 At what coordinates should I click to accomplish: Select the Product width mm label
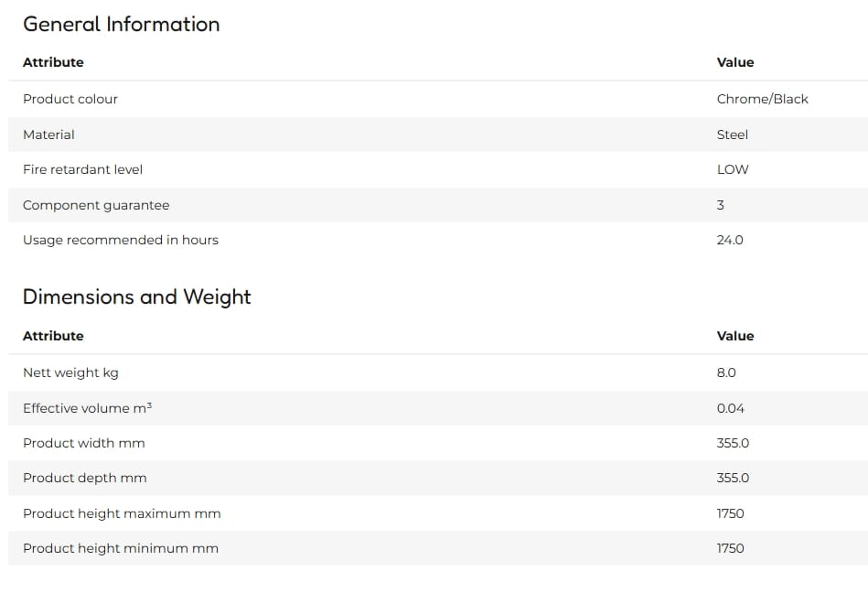(84, 443)
